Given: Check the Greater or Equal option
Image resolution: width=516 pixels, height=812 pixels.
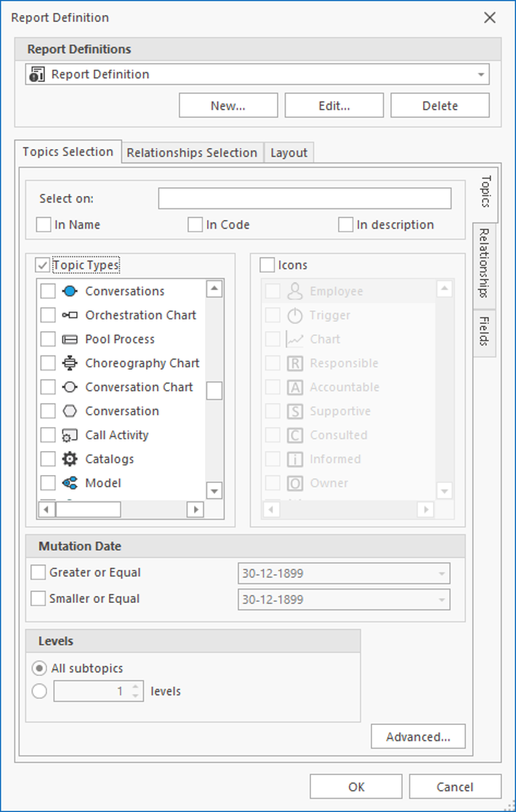Looking at the screenshot, I should tap(38, 572).
